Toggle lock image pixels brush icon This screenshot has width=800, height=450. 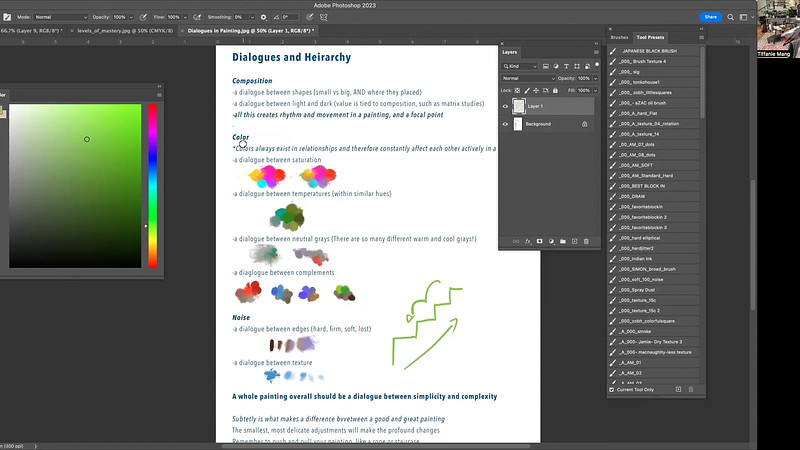pos(527,90)
